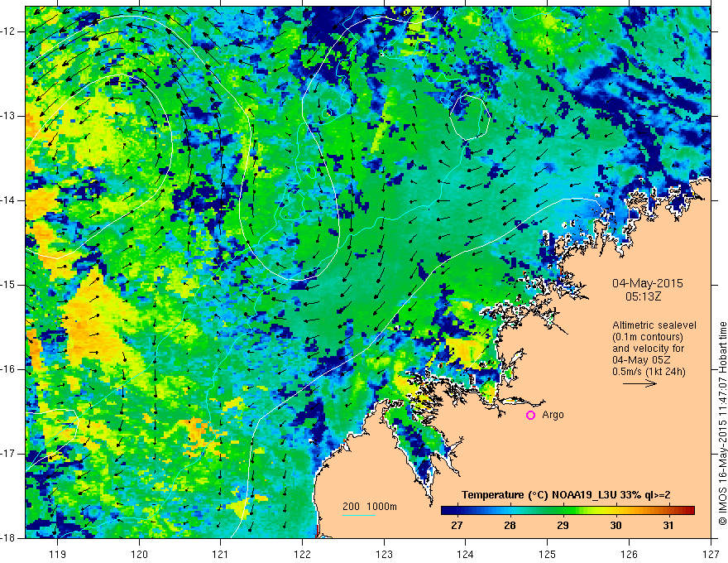Click the '0.5m/s (1kt 24h)' text
728x563 pixels.
[649, 372]
